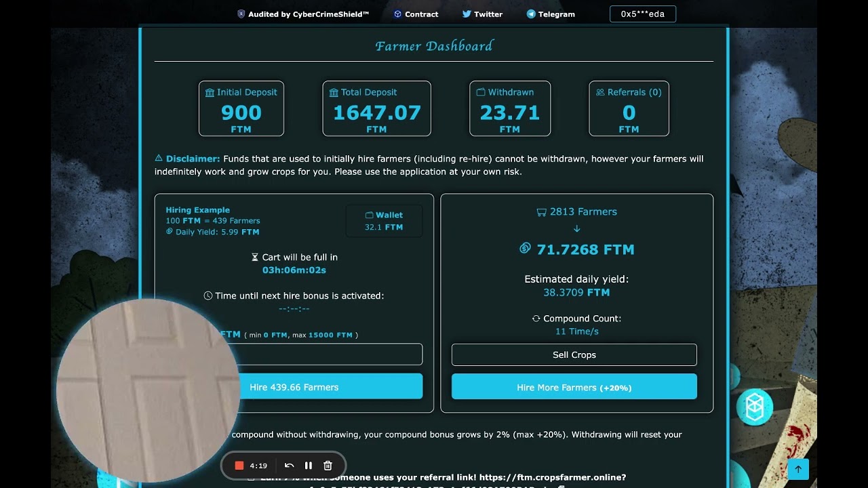The height and width of the screenshot is (488, 868).
Task: Restart the recording using the undo arrow
Action: point(289,466)
